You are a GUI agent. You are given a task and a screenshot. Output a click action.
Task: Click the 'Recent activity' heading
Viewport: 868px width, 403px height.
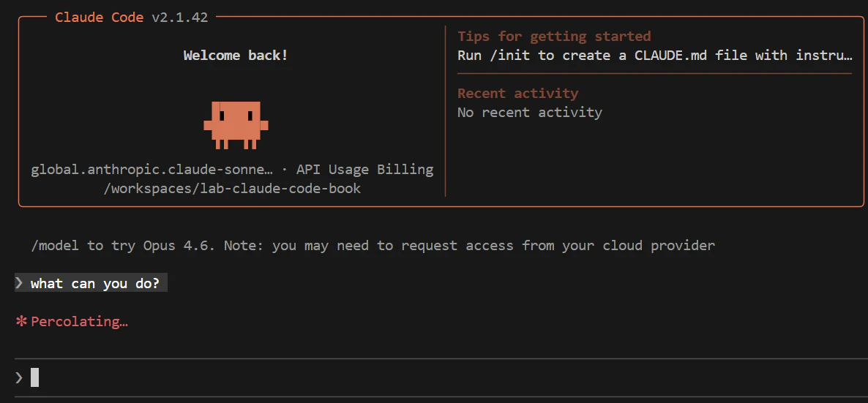pos(517,93)
